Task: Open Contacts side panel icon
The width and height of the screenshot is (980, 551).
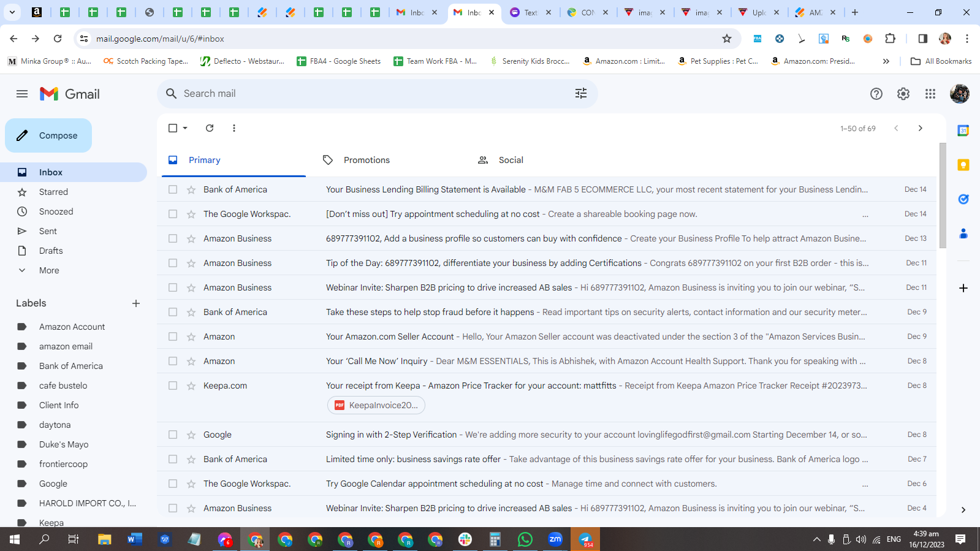Action: (x=963, y=234)
